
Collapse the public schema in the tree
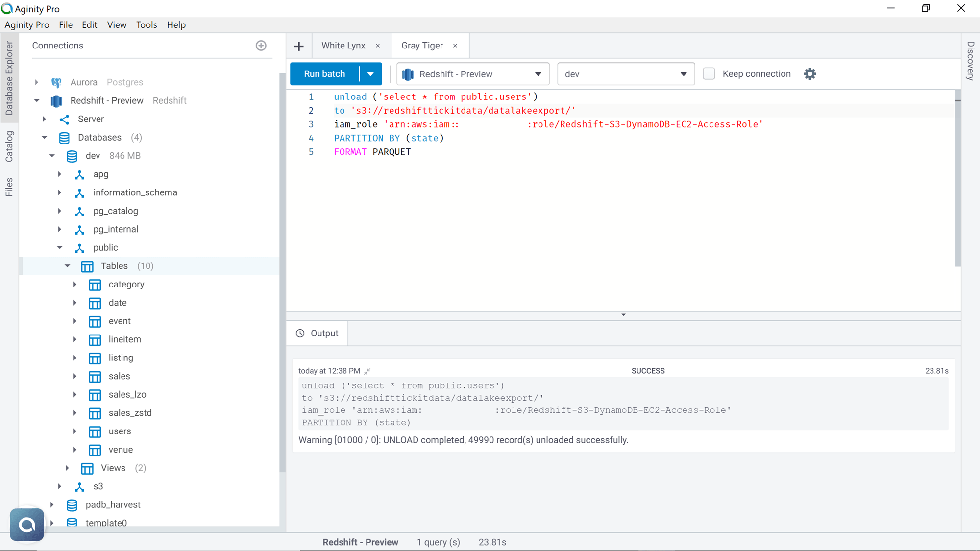click(60, 247)
